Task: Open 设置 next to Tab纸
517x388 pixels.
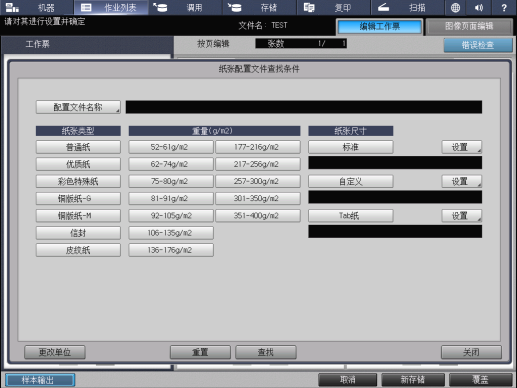Action: (462, 216)
